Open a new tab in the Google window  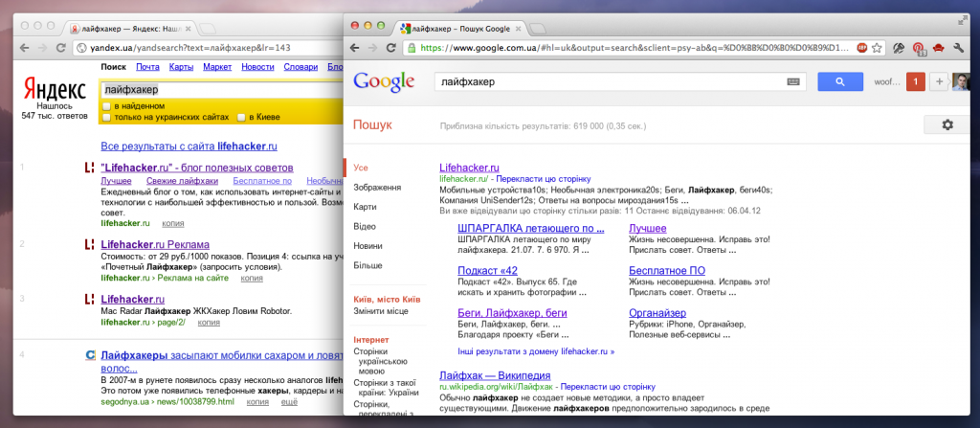pyautogui.click(x=537, y=28)
